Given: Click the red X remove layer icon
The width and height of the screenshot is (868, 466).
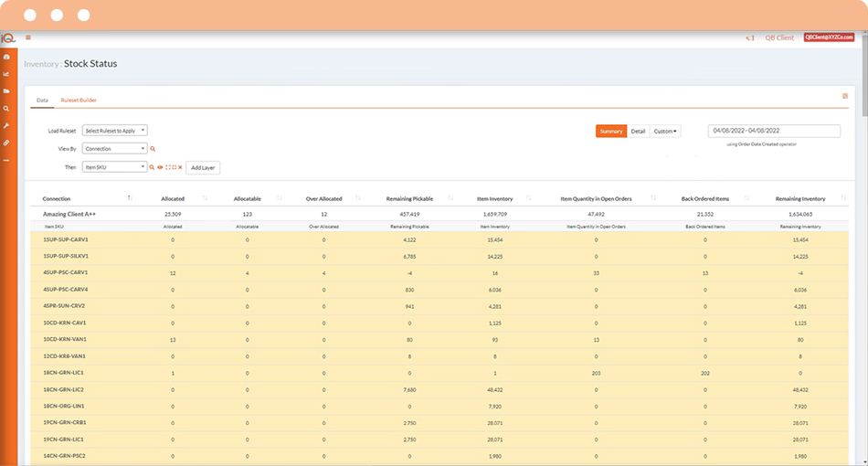Looking at the screenshot, I should coord(180,167).
